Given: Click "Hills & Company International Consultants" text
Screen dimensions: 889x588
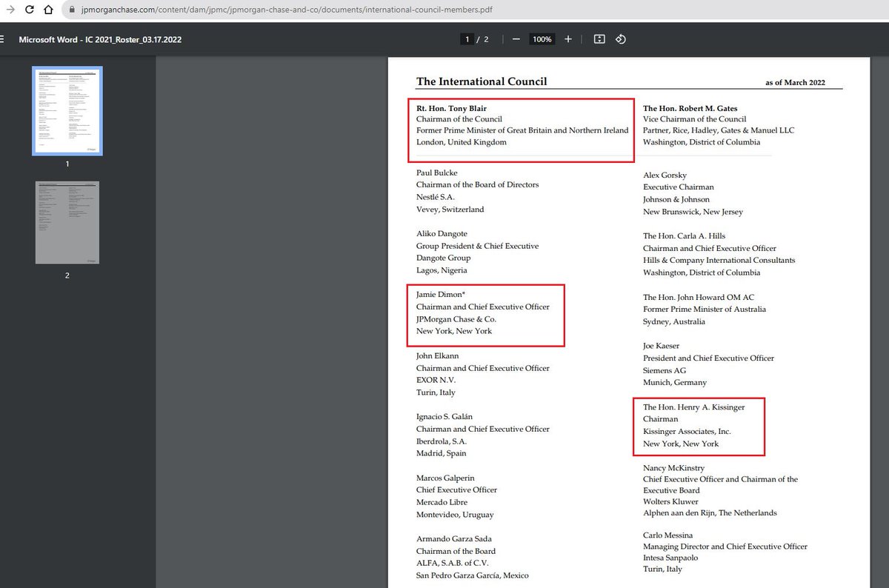Looking at the screenshot, I should 719,261.
